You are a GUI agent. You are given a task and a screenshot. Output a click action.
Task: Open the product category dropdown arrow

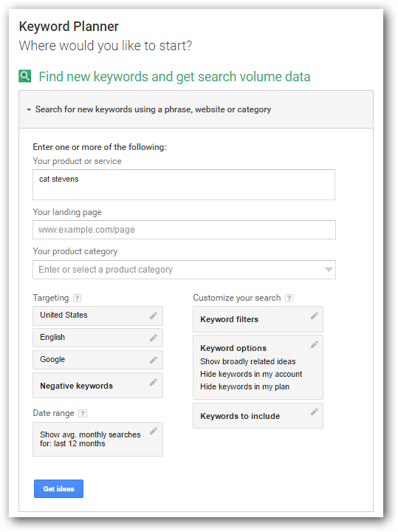tap(329, 270)
